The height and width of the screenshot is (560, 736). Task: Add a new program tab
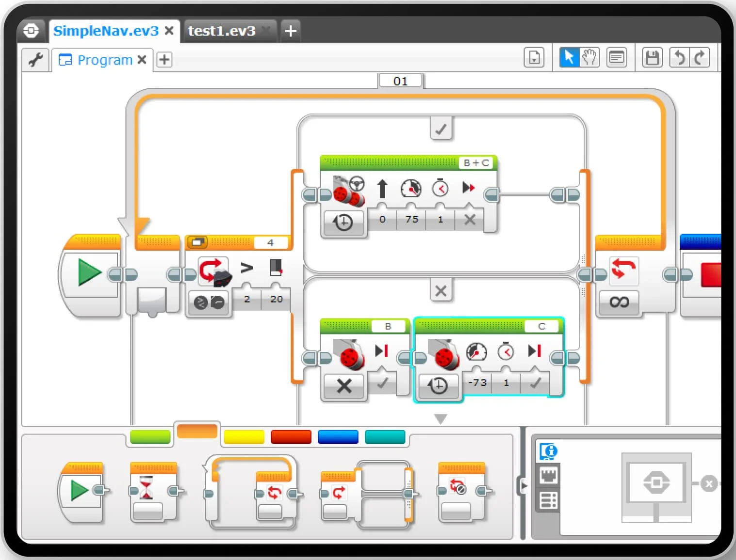click(x=164, y=60)
